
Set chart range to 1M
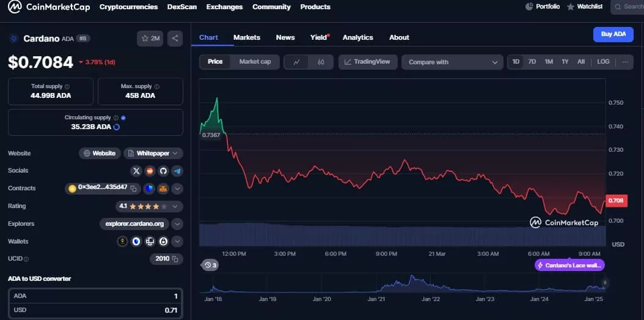click(x=549, y=62)
